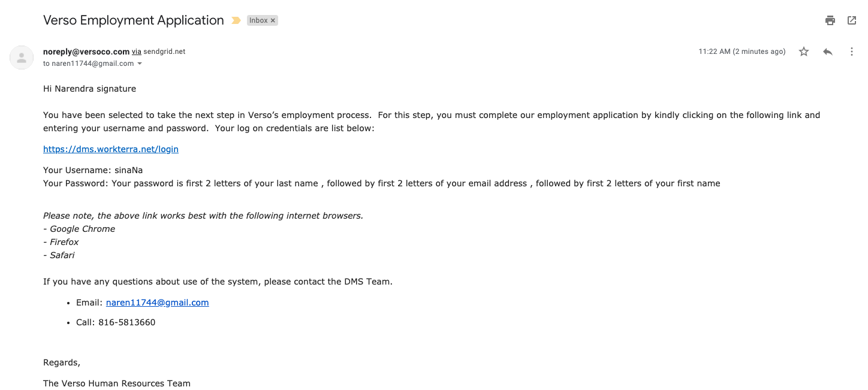Open the email in a new window

click(852, 20)
